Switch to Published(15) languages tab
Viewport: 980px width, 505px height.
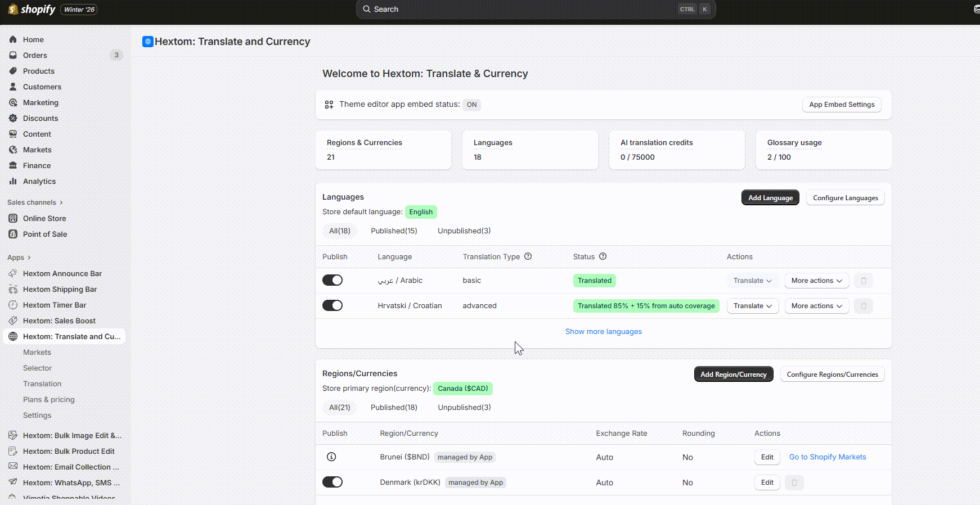point(394,231)
